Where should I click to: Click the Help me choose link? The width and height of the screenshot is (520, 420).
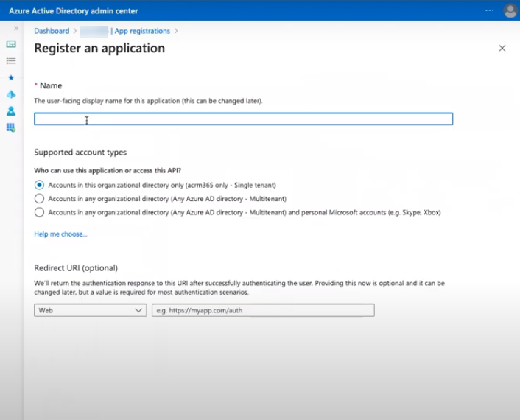click(60, 234)
